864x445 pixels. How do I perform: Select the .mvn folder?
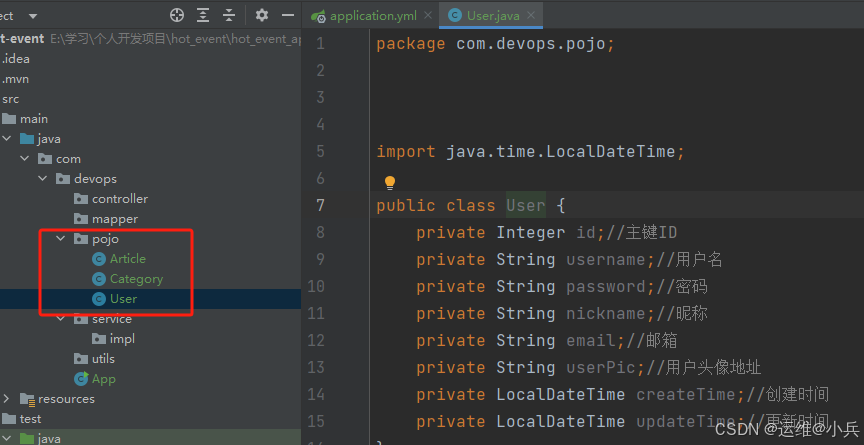click(x=15, y=79)
